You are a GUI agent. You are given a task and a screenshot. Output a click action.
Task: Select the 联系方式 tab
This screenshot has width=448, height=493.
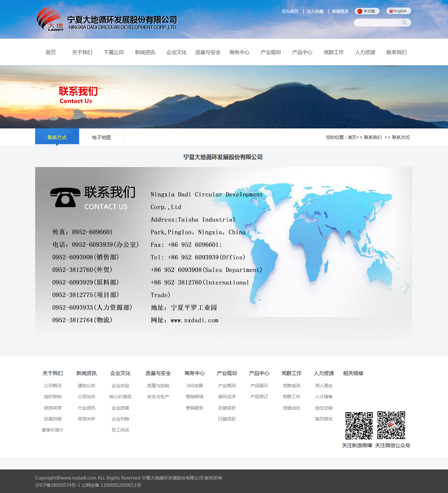57,137
